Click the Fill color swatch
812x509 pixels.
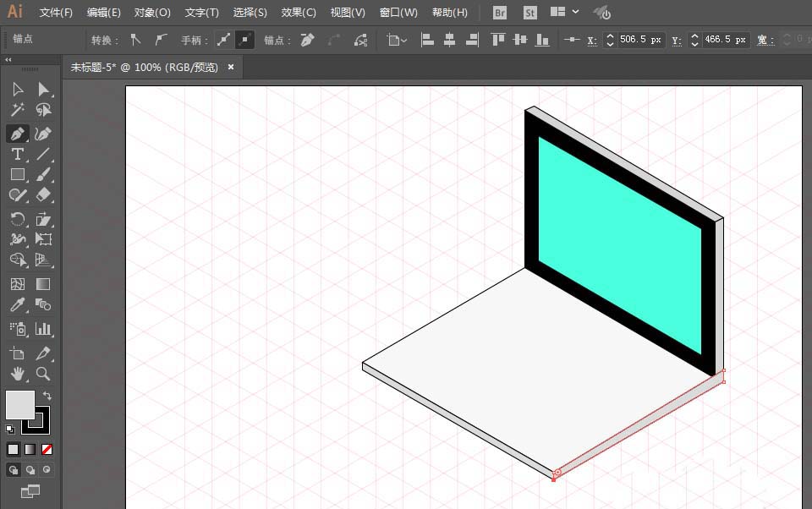19,404
